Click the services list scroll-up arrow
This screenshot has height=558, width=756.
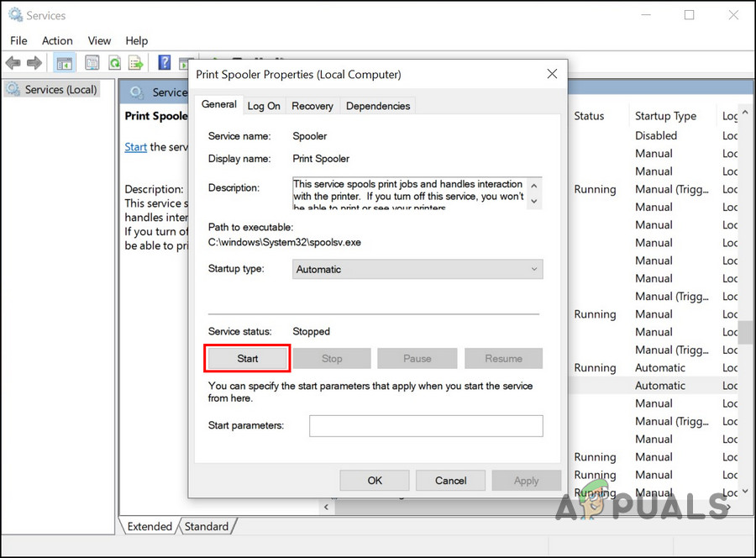point(745,113)
